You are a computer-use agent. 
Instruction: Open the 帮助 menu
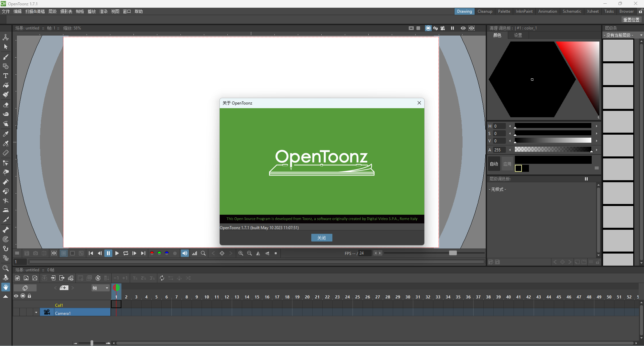point(139,11)
